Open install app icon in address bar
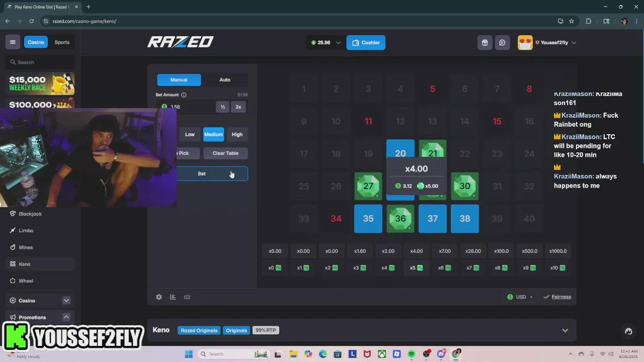Image resolution: width=644 pixels, height=362 pixels. coord(560,21)
